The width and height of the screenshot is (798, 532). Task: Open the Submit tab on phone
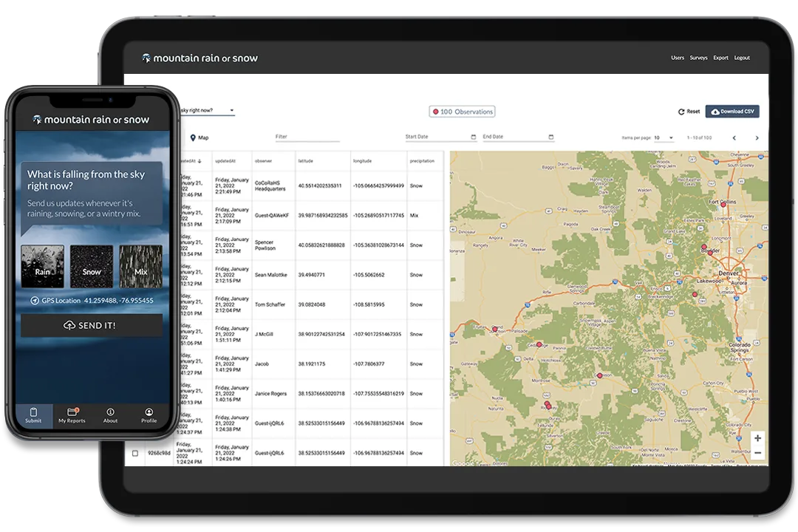point(33,415)
